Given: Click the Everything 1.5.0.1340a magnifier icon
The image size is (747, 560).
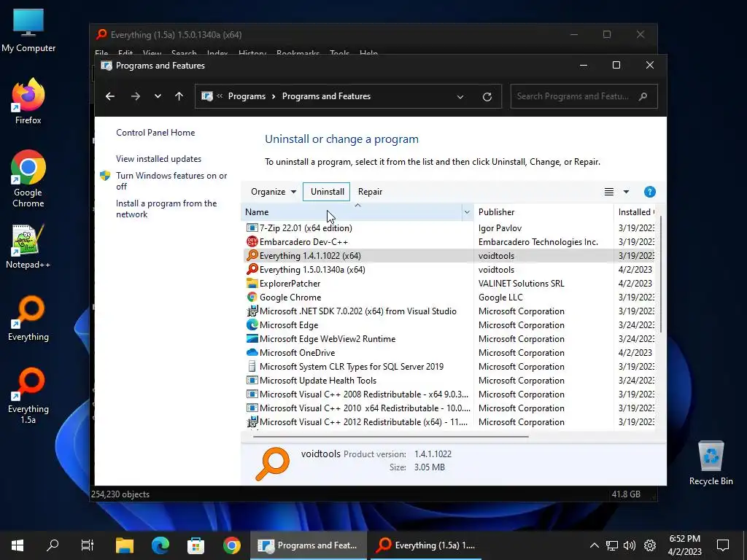Looking at the screenshot, I should point(252,269).
